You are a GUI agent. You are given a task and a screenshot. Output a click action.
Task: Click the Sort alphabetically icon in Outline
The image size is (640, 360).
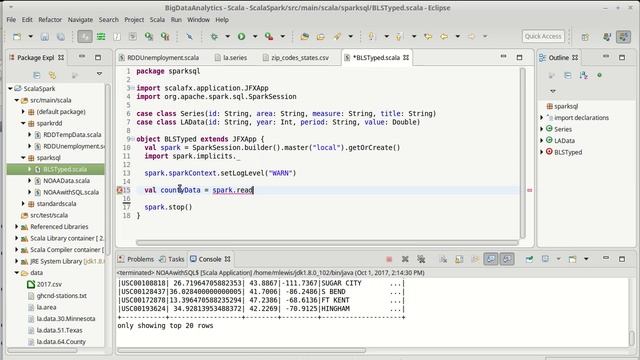(583, 75)
